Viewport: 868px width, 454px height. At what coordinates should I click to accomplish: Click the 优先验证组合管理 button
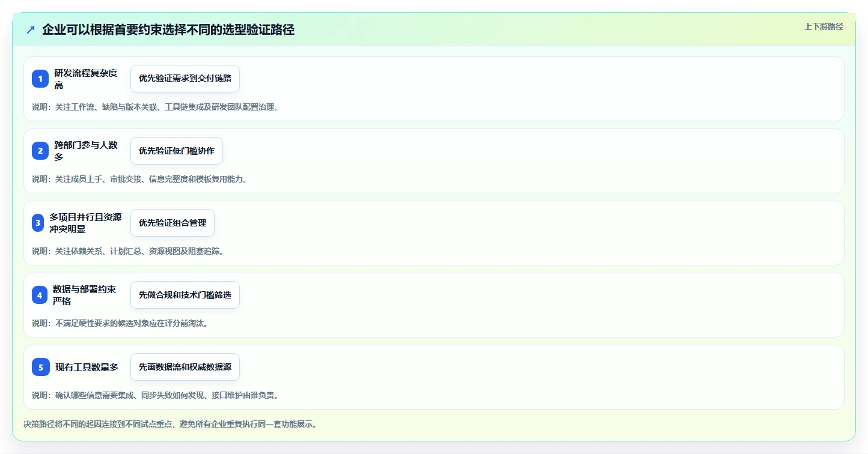[173, 223]
